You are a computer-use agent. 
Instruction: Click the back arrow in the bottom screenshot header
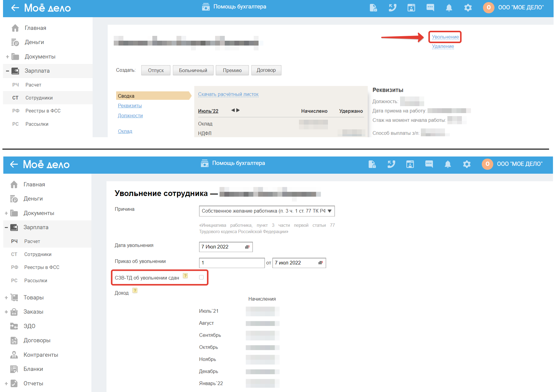click(14, 164)
